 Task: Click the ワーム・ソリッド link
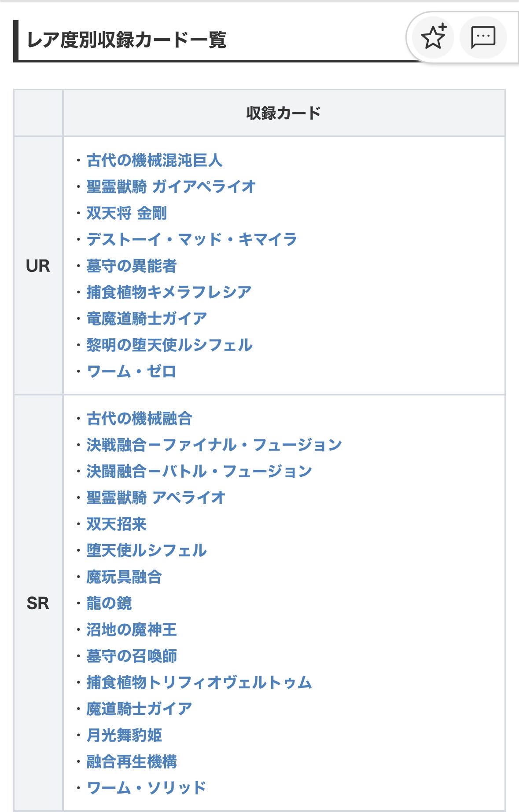(x=147, y=788)
